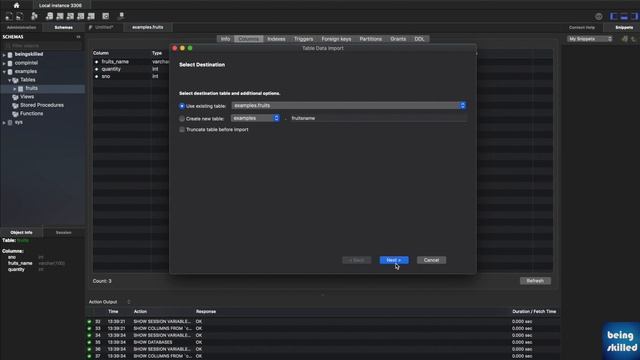640x360 pixels.
Task: Open SQL script file toolbar icon
Action: tap(19, 16)
